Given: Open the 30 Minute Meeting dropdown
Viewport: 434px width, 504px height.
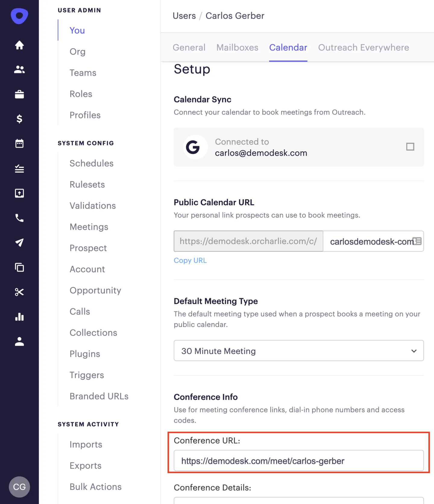Looking at the screenshot, I should [x=299, y=351].
